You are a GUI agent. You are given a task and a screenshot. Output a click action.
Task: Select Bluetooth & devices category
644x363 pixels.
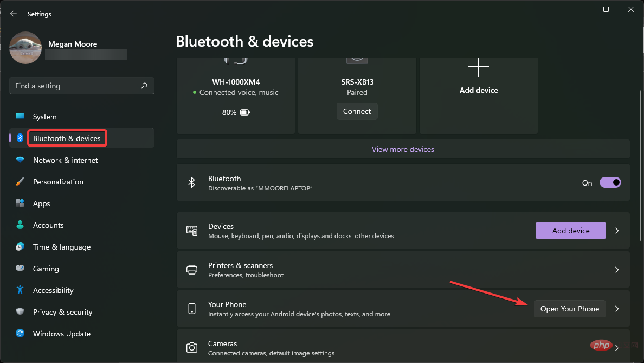tap(82, 138)
